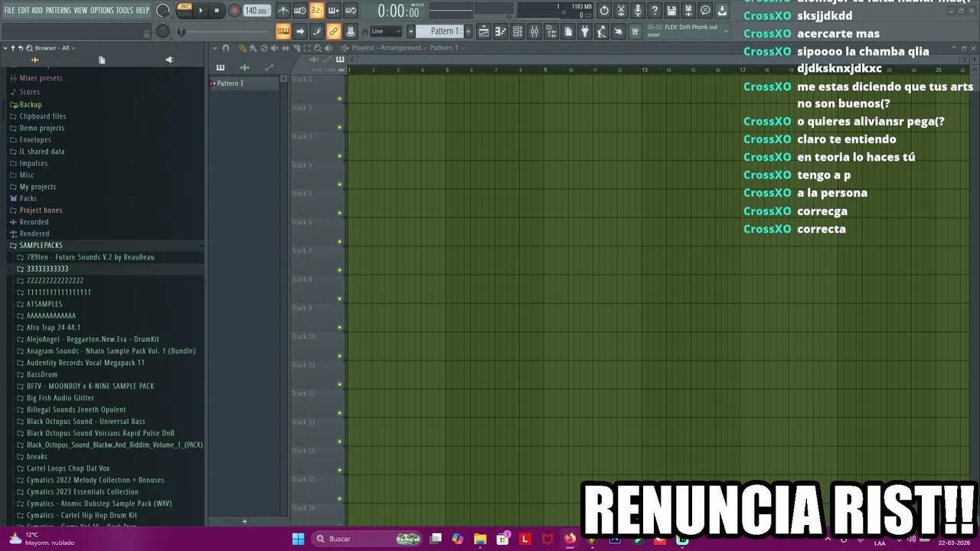This screenshot has width=980, height=551.
Task: Toggle the 3-2-1 countdown before recording
Action: [317, 11]
